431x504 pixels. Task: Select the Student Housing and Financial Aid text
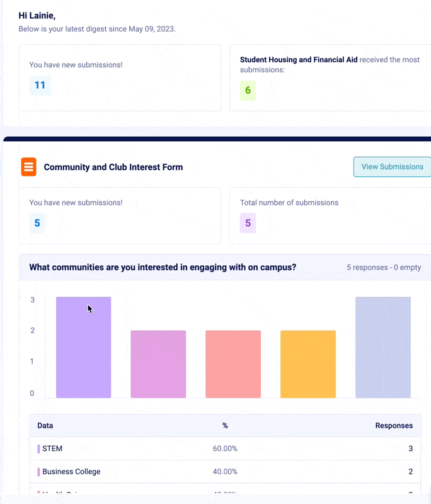tap(299, 60)
